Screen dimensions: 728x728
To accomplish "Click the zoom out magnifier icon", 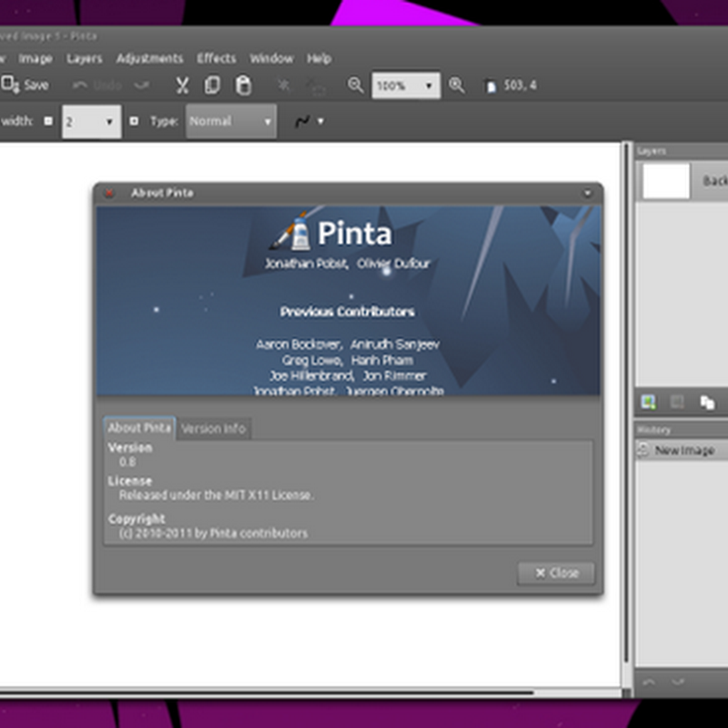I will (x=355, y=86).
